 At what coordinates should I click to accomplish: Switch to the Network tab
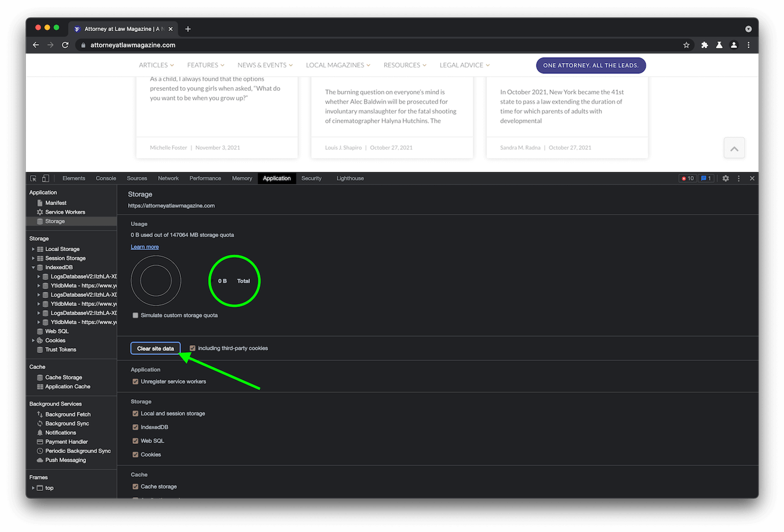[168, 178]
